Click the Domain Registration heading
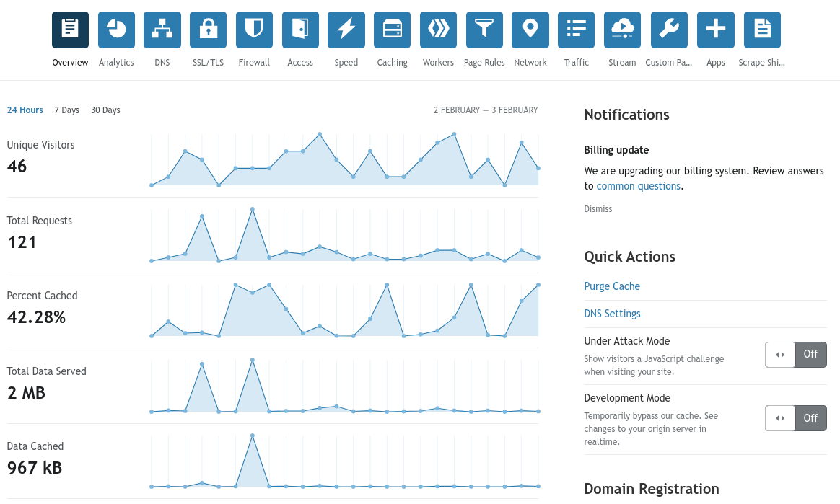 tap(652, 489)
